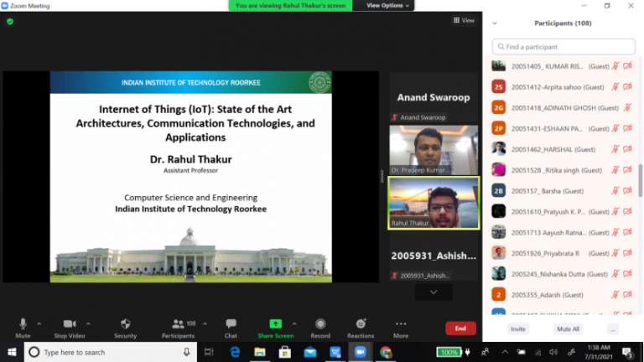644x362 pixels.
Task: Open the More options ellipsis
Action: 401,323
